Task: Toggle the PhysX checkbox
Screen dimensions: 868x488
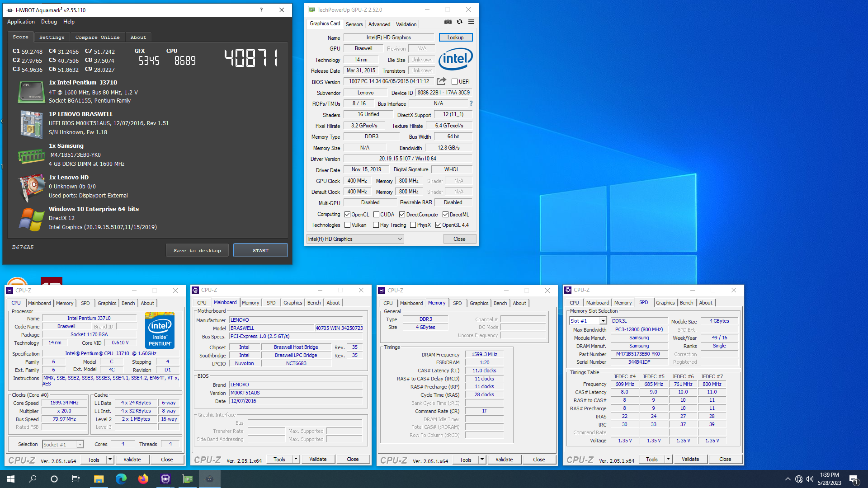Action: click(413, 225)
